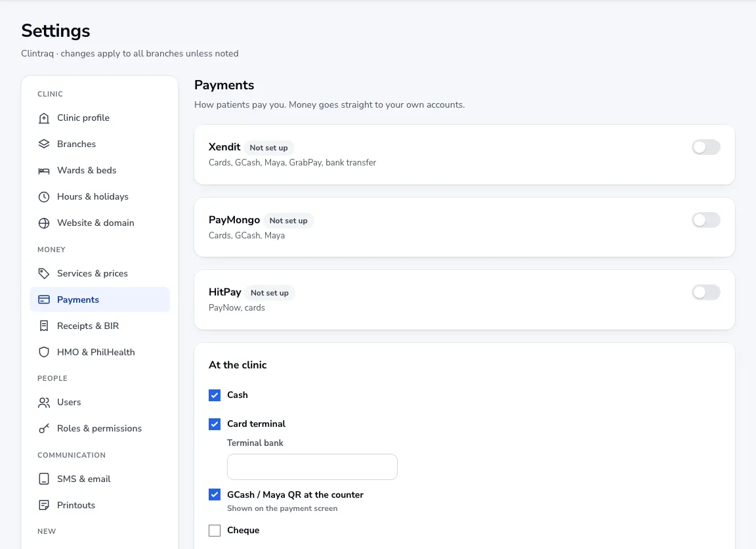Image resolution: width=756 pixels, height=549 pixels.
Task: Open the Users section
Action: pyautogui.click(x=100, y=403)
